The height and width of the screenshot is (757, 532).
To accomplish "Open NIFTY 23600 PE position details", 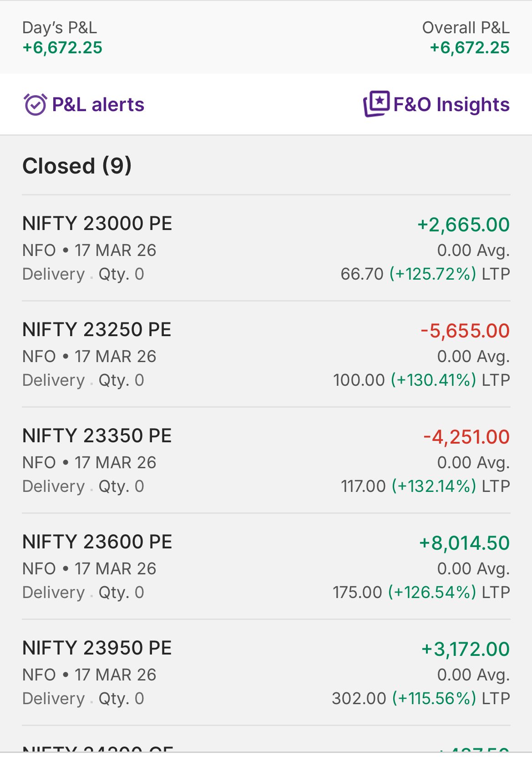I will click(x=97, y=542).
